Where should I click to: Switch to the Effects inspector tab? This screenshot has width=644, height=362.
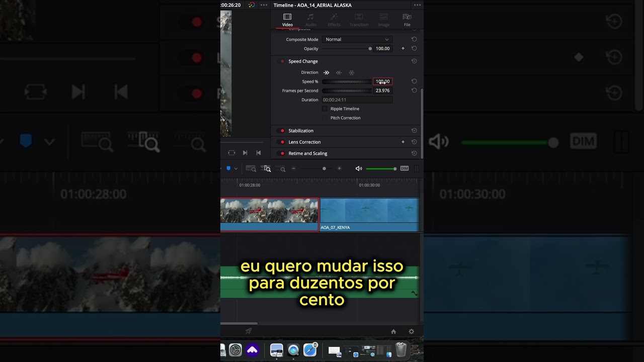click(x=334, y=20)
